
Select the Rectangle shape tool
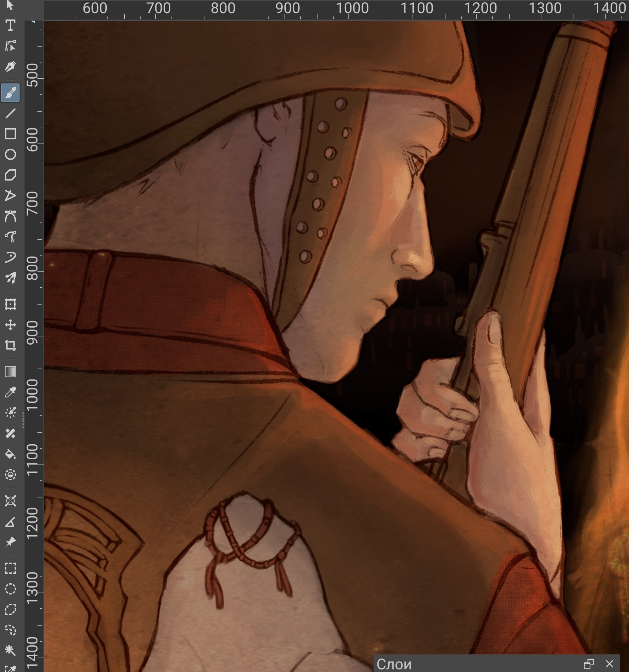click(x=10, y=134)
